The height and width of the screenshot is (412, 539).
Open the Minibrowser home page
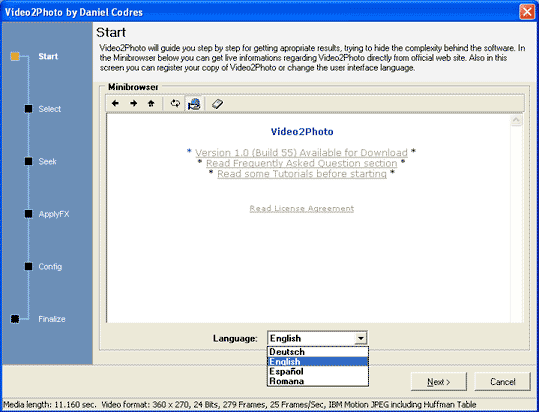pyautogui.click(x=151, y=103)
